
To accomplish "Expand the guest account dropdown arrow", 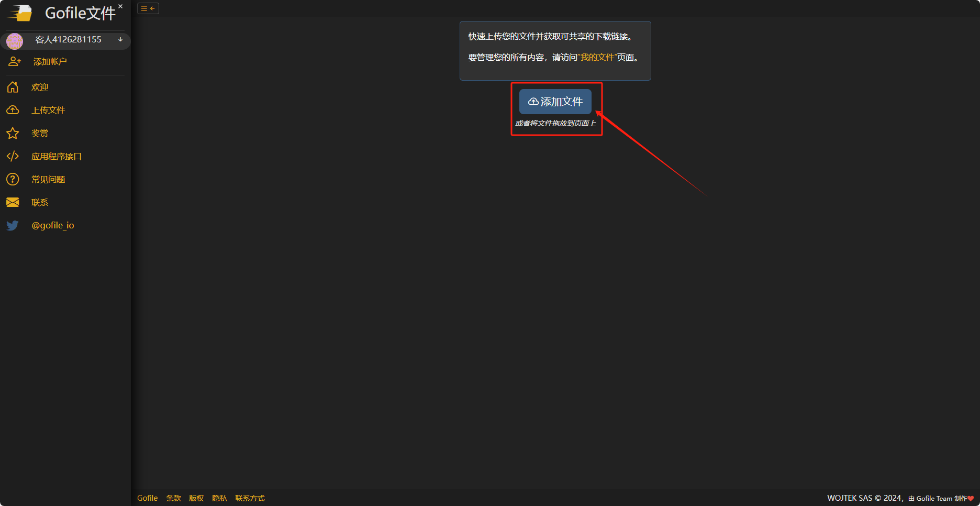I will tap(120, 40).
